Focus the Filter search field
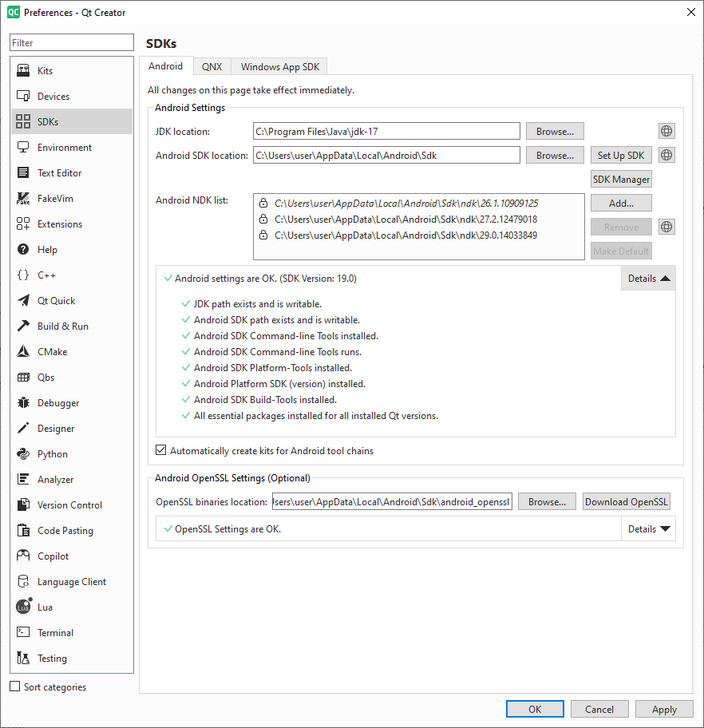The image size is (704, 728). point(72,43)
